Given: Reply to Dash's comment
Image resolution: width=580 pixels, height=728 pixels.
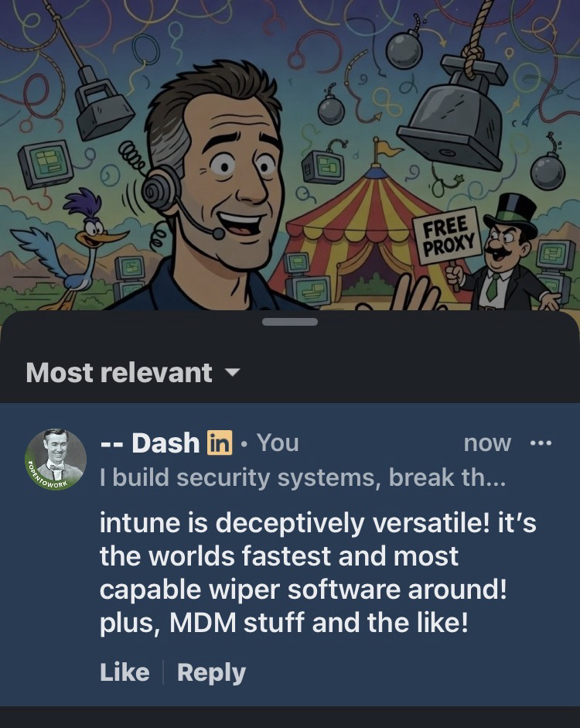Looking at the screenshot, I should (x=211, y=673).
